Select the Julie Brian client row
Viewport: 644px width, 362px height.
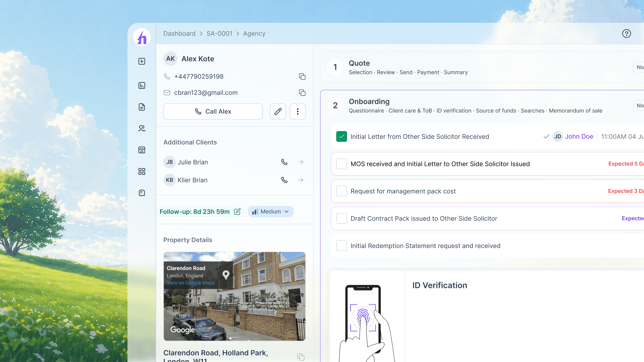coord(234,162)
